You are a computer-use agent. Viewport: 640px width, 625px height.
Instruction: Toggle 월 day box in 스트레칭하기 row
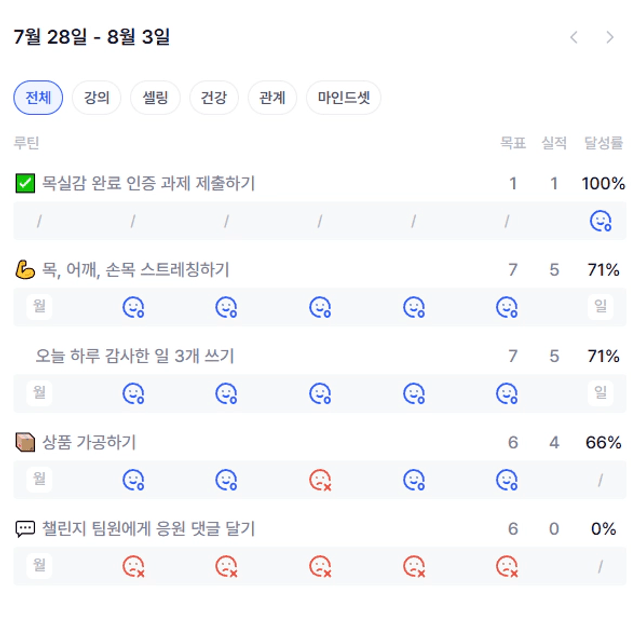(39, 306)
